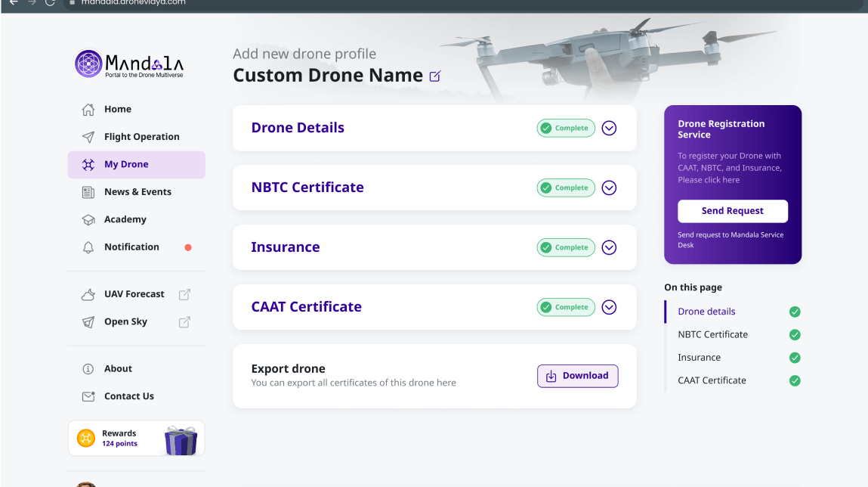Viewport: 868px width, 487px height.
Task: Expand the Insurance section chevron
Action: [609, 247]
